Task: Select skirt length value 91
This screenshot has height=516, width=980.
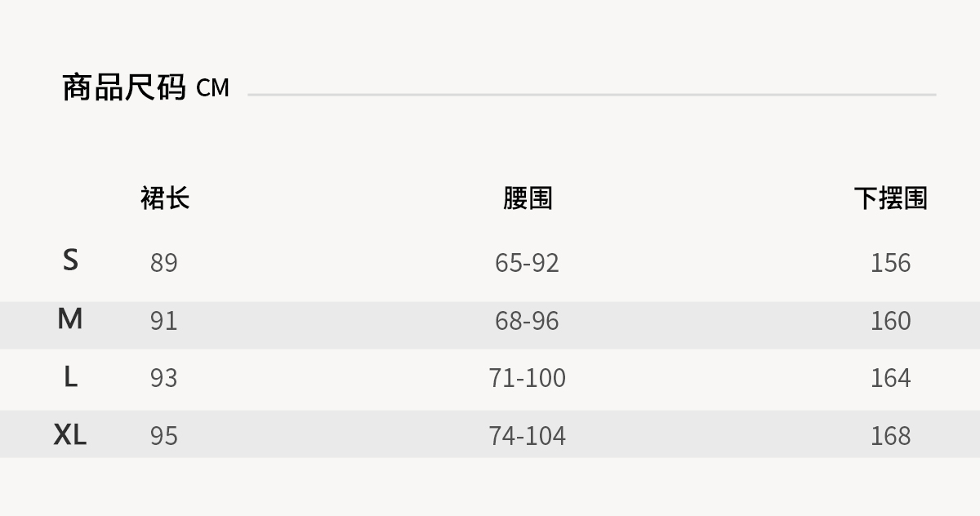Action: coord(163,321)
